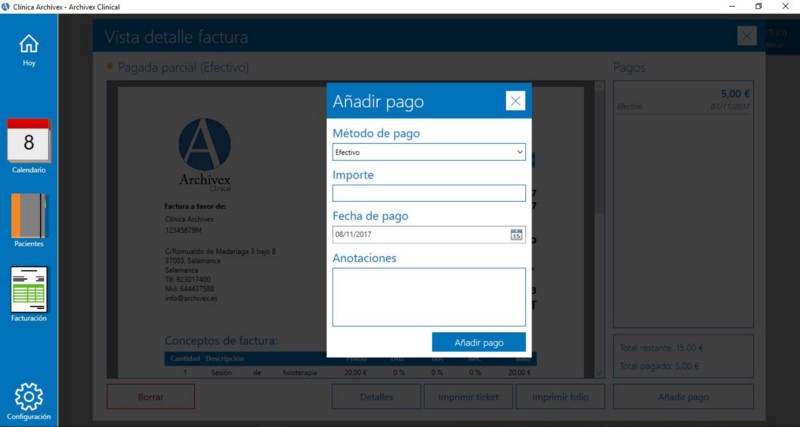Image resolution: width=800 pixels, height=427 pixels.
Task: Select the 5,00 € Efectivo payment entry
Action: (683, 100)
